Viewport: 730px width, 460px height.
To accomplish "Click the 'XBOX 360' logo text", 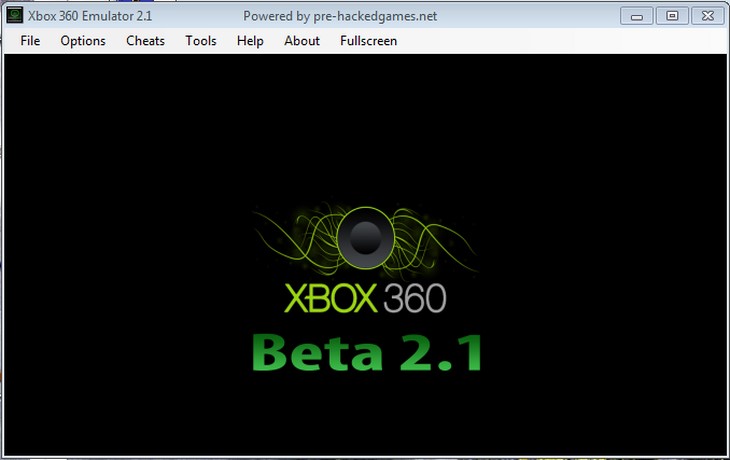I will tap(365, 298).
